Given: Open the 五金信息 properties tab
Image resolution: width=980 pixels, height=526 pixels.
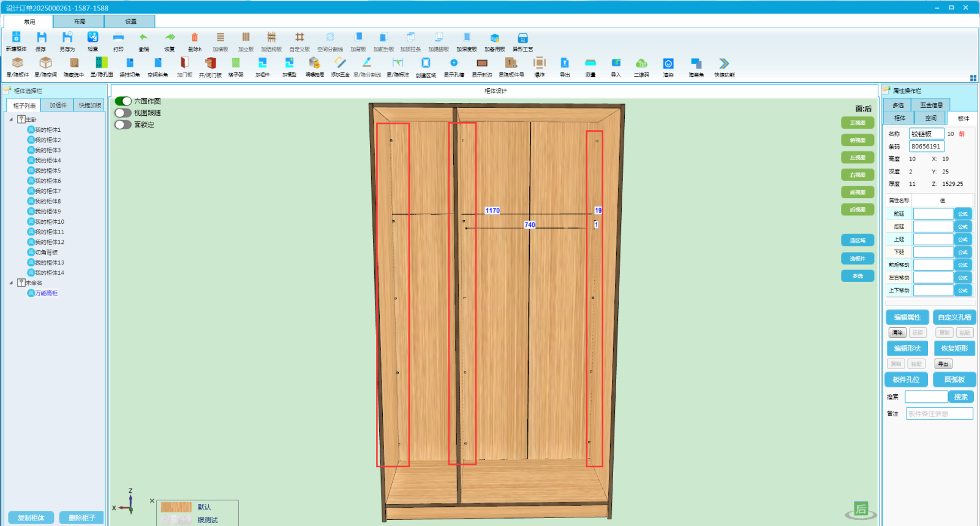Looking at the screenshot, I should tap(931, 105).
